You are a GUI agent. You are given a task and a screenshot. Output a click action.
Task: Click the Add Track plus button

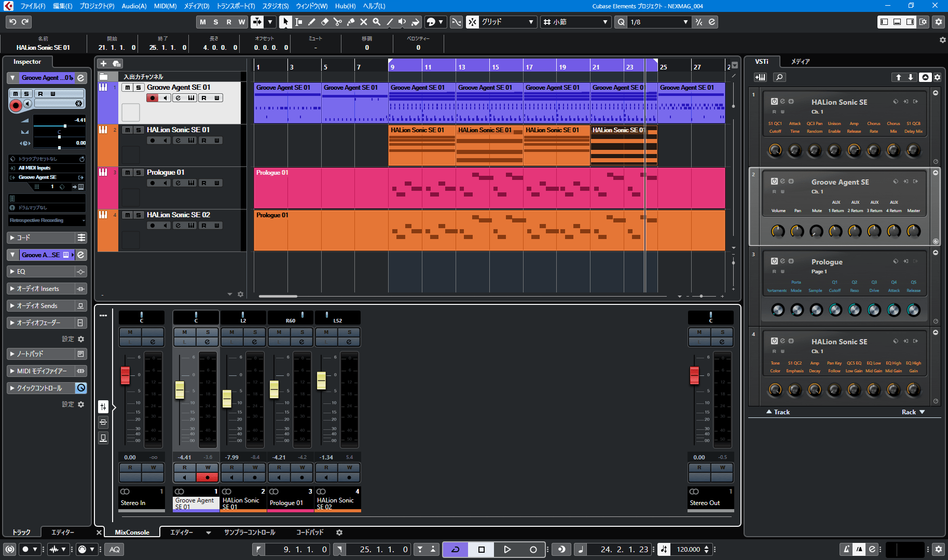click(103, 63)
